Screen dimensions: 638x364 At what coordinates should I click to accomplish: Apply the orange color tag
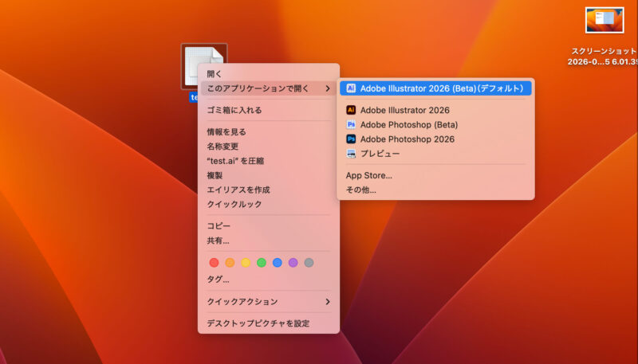[x=230, y=262]
